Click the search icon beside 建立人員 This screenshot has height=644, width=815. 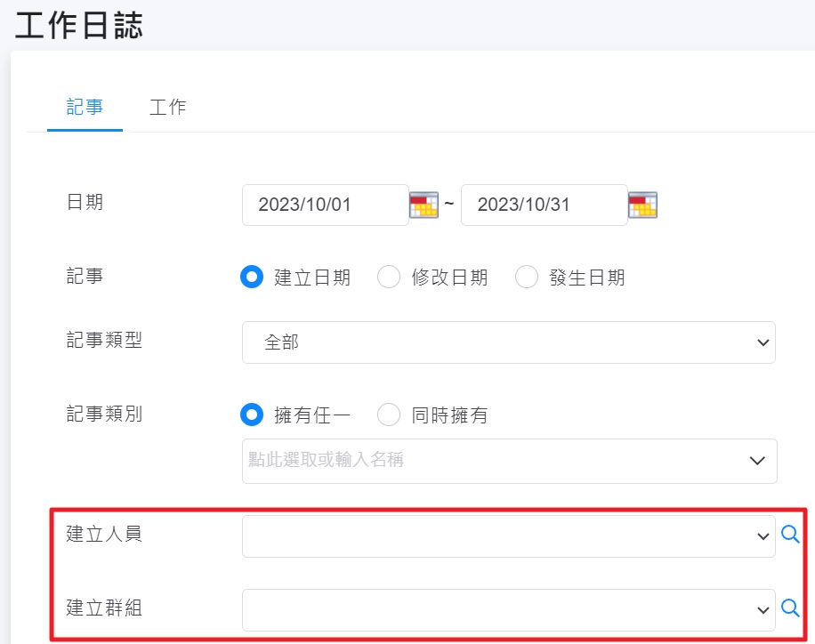pos(790,535)
